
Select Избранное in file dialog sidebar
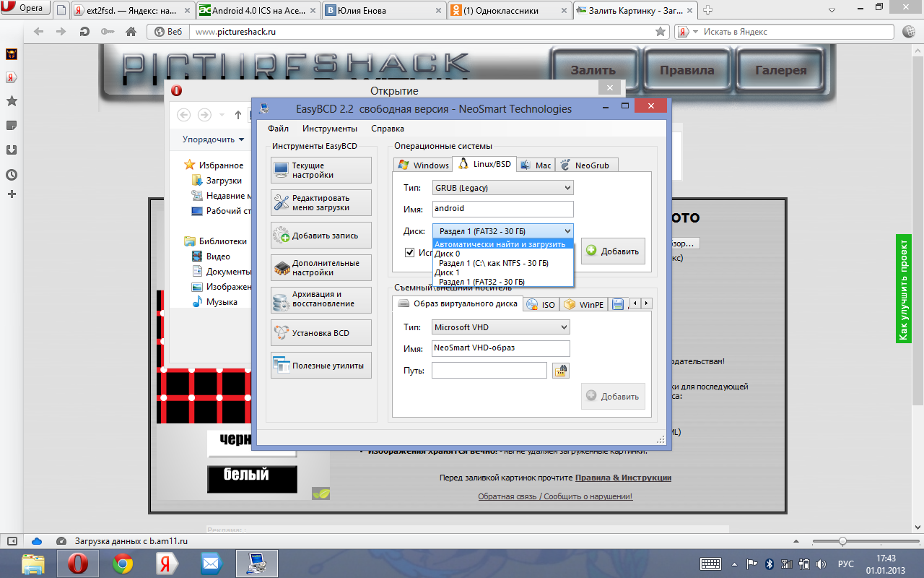214,165
